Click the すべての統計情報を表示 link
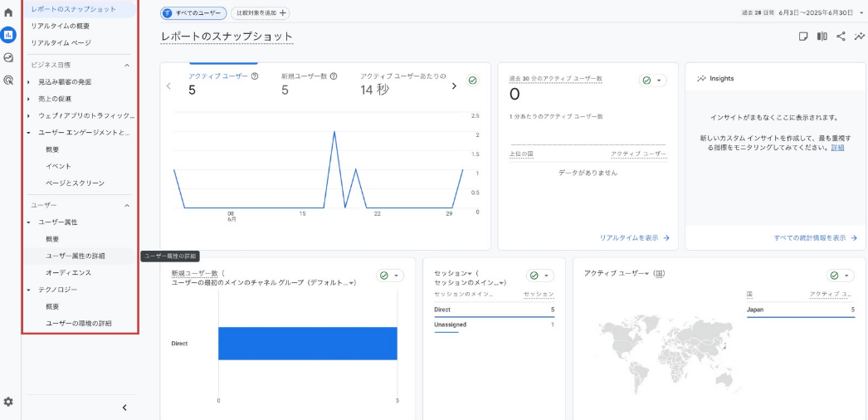The height and width of the screenshot is (420, 868). click(x=815, y=238)
